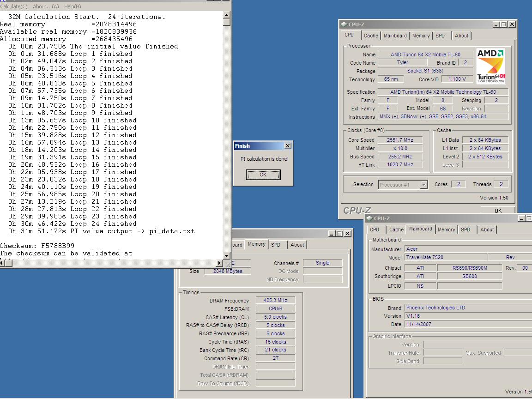Click the DRAM Frequency value 425.3 MHz
Image resolution: width=532 pixels, height=399 pixels.
[275, 300]
